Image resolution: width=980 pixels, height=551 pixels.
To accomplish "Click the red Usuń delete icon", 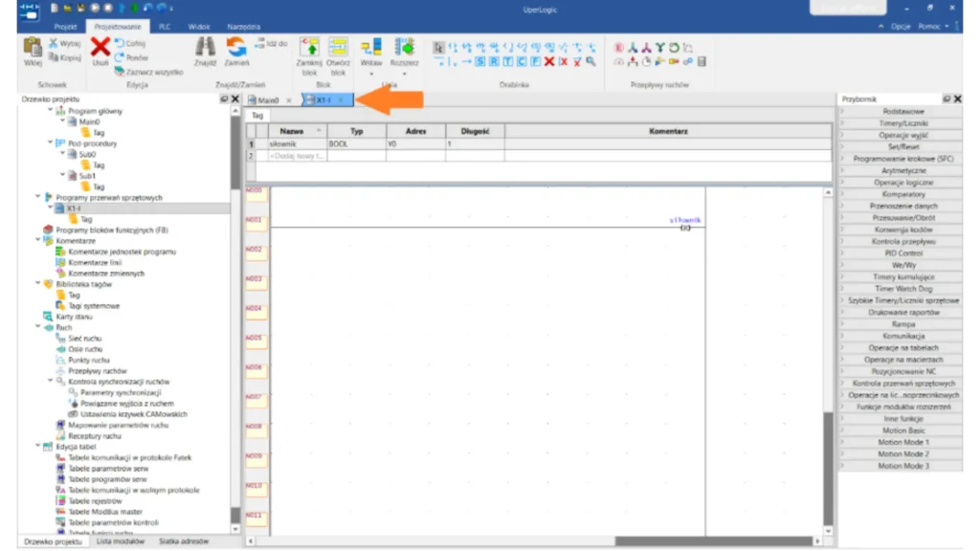I will coord(100,47).
